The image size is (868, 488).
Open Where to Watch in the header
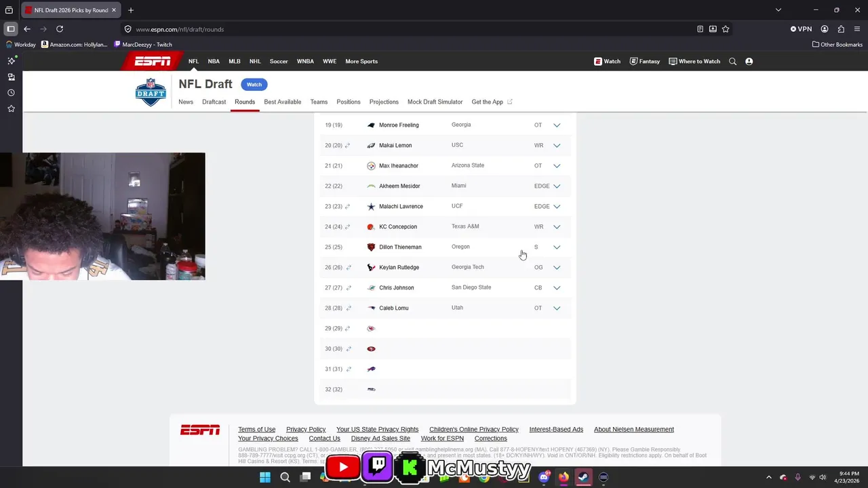694,61
